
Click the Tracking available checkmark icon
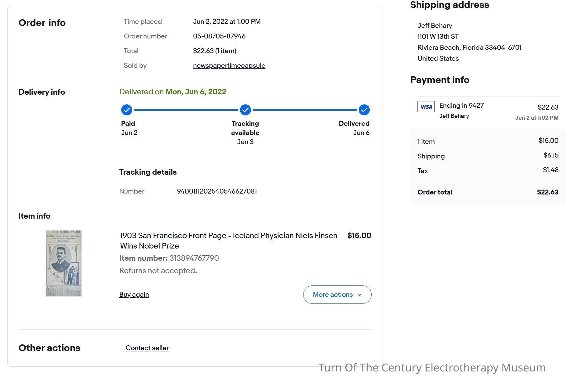pos(245,110)
